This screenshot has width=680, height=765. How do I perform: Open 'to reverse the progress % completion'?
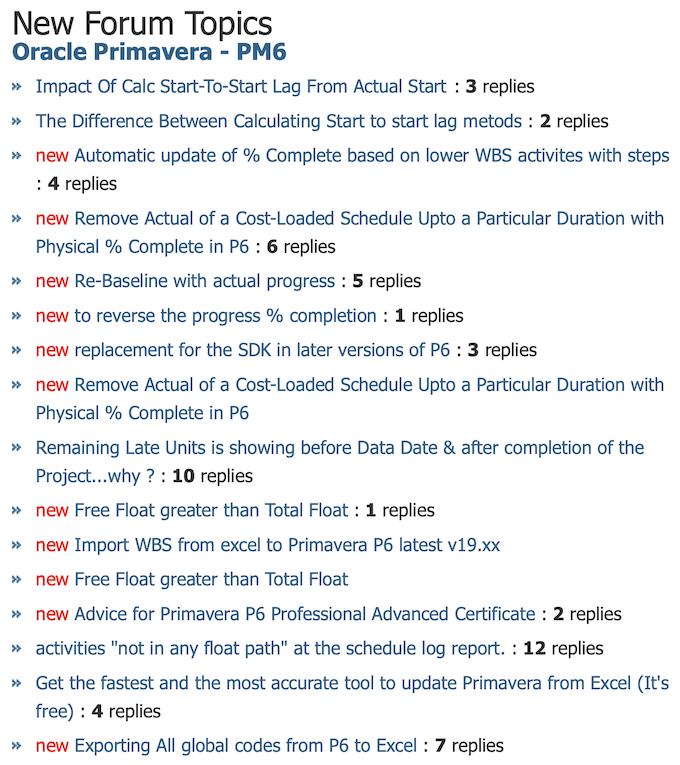click(225, 316)
